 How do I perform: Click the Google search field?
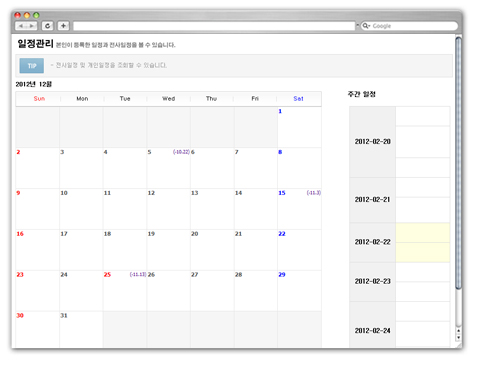pyautogui.click(x=409, y=26)
